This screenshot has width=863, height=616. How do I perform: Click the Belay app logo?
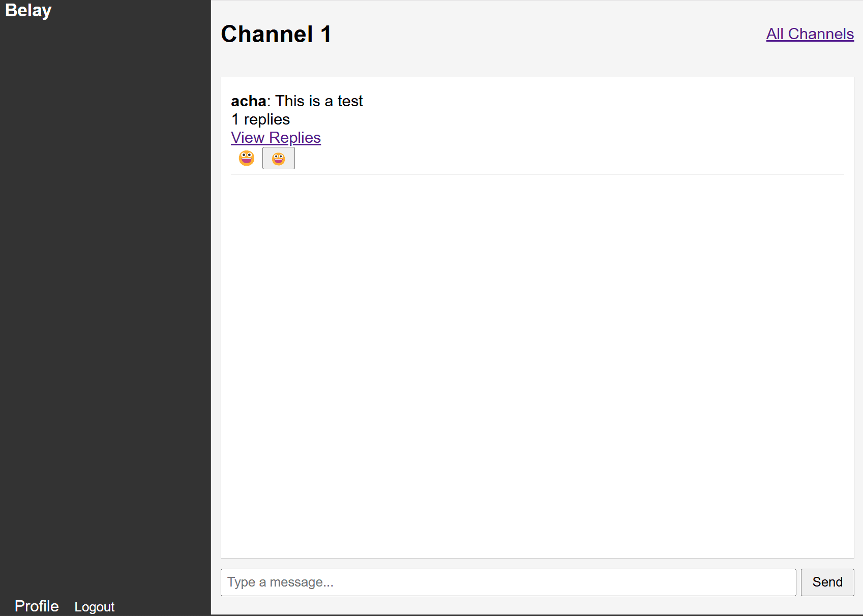coord(28,10)
